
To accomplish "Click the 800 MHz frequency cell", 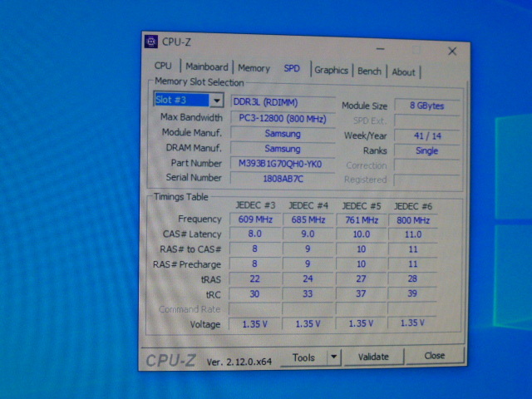I will tap(413, 220).
